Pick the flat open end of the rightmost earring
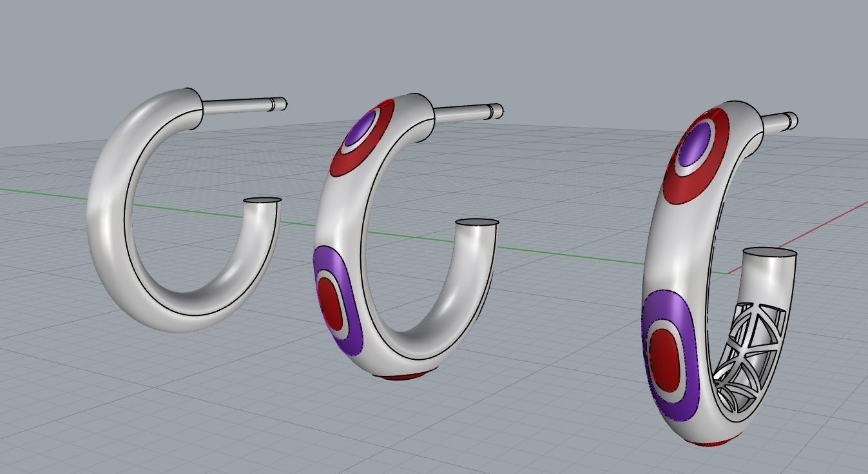 (x=769, y=253)
